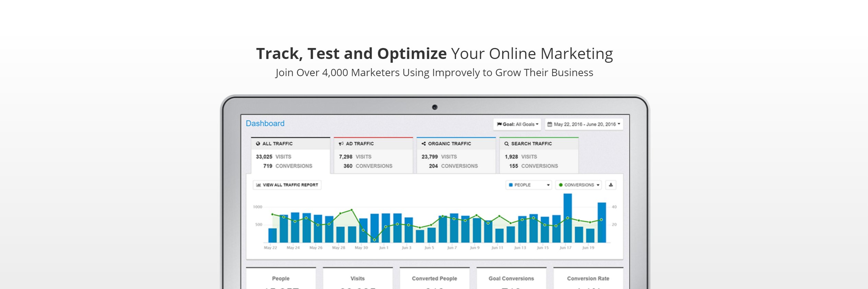Select the All Traffic tab

pos(290,155)
